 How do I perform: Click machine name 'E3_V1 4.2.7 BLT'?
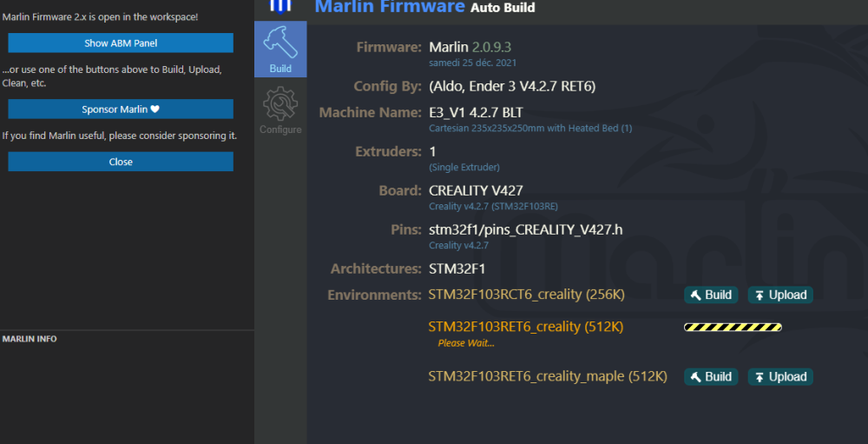pyautogui.click(x=476, y=113)
